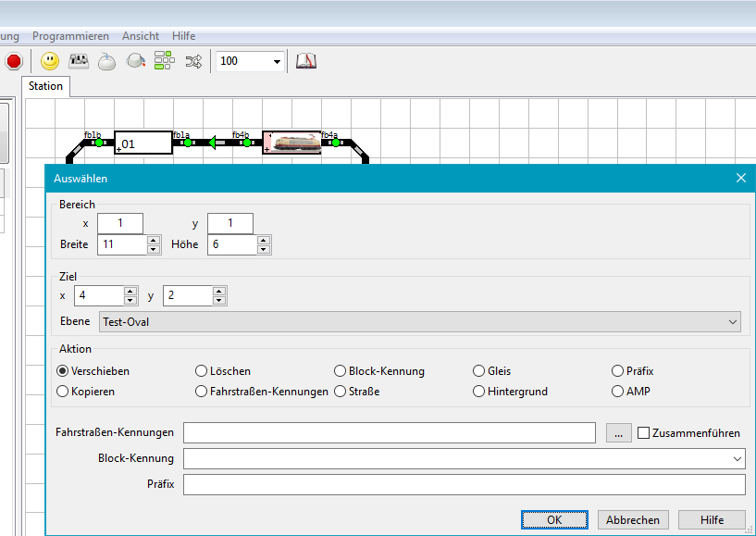This screenshot has height=536, width=756.
Task: Increase the Breite value with up arrow
Action: tap(154, 240)
